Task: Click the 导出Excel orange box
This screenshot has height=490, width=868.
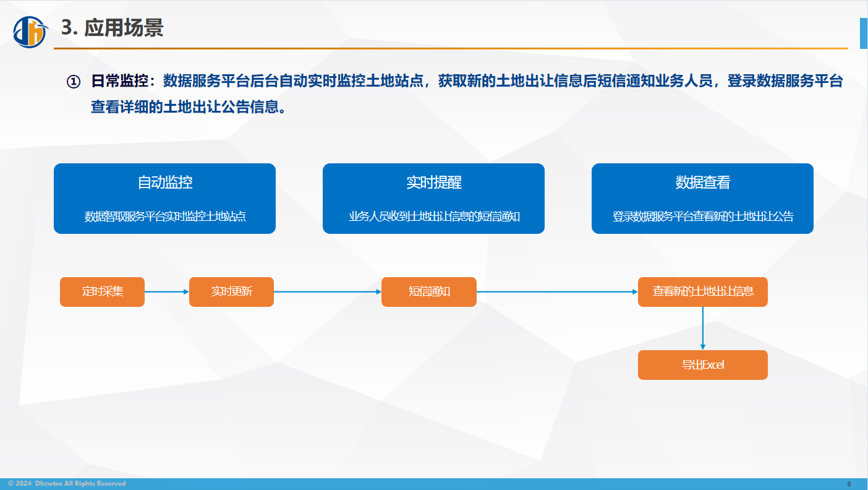Action: 703,365
